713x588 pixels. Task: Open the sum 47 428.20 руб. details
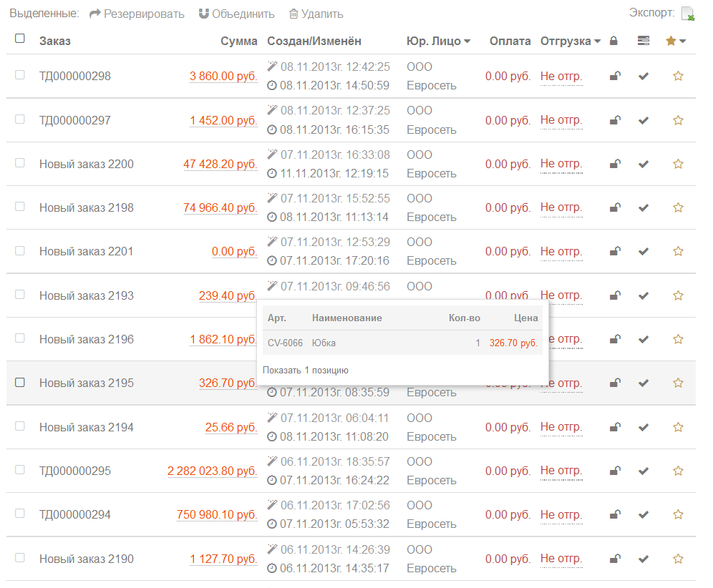(x=220, y=164)
